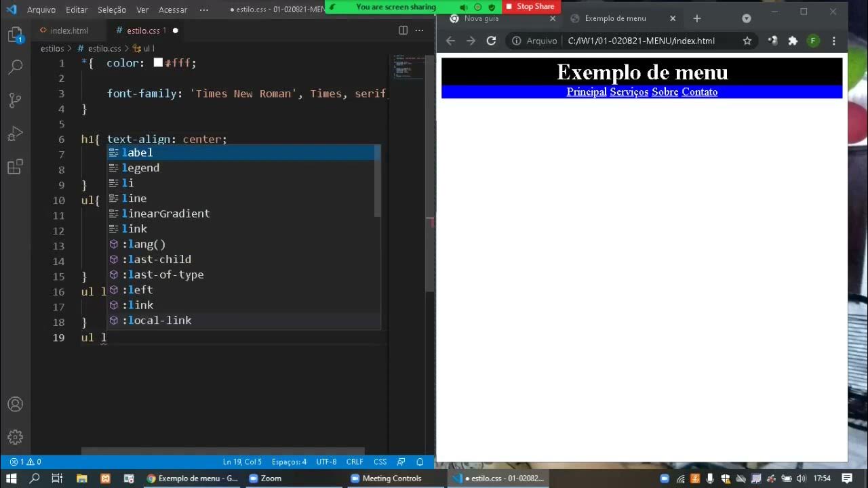Close the Exemplo de menu tab

(x=673, y=18)
